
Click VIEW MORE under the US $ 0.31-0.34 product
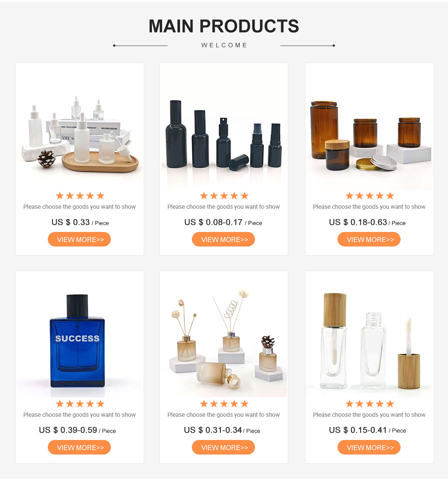click(223, 447)
